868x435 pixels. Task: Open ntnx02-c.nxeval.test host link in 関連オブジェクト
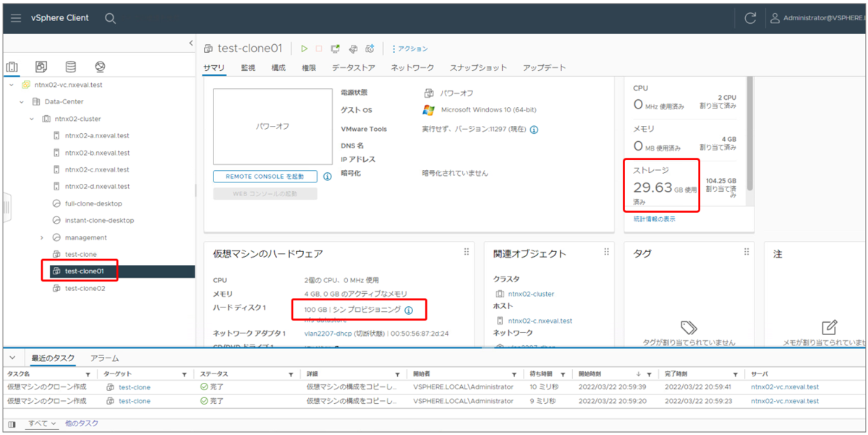(540, 321)
